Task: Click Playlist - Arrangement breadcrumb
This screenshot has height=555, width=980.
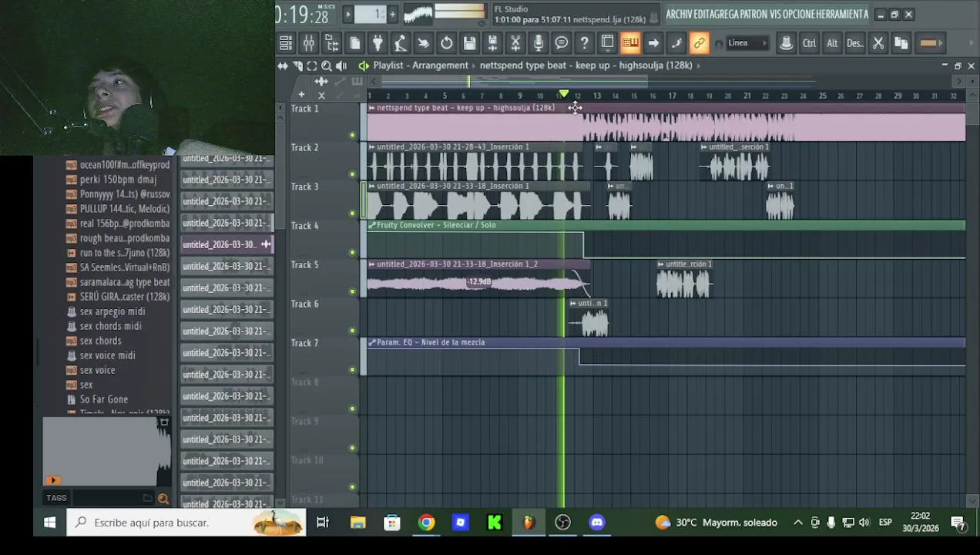Action: click(x=421, y=66)
